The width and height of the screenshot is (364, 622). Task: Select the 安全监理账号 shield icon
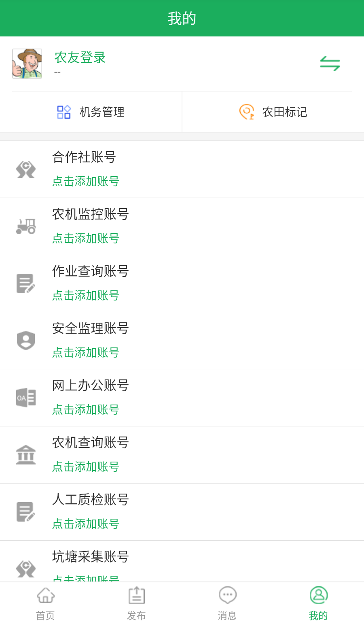point(26,341)
